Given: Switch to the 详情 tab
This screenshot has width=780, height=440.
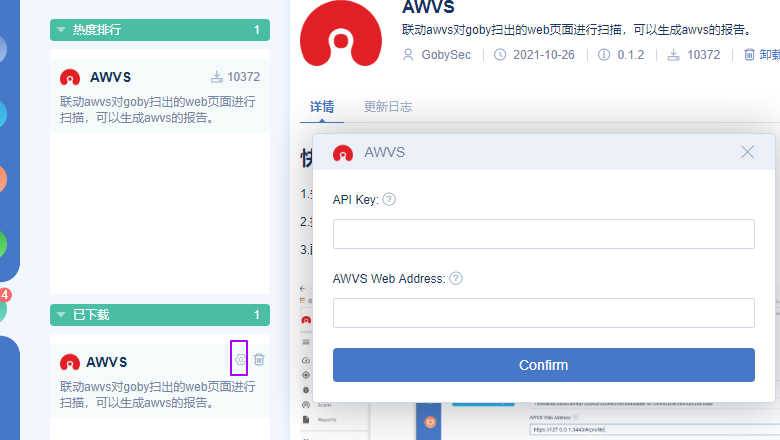Looking at the screenshot, I should (x=322, y=106).
